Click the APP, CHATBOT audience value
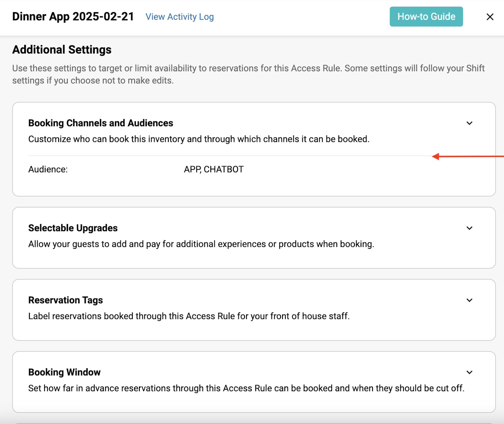Screen dimensions: 504x424 (x=213, y=169)
